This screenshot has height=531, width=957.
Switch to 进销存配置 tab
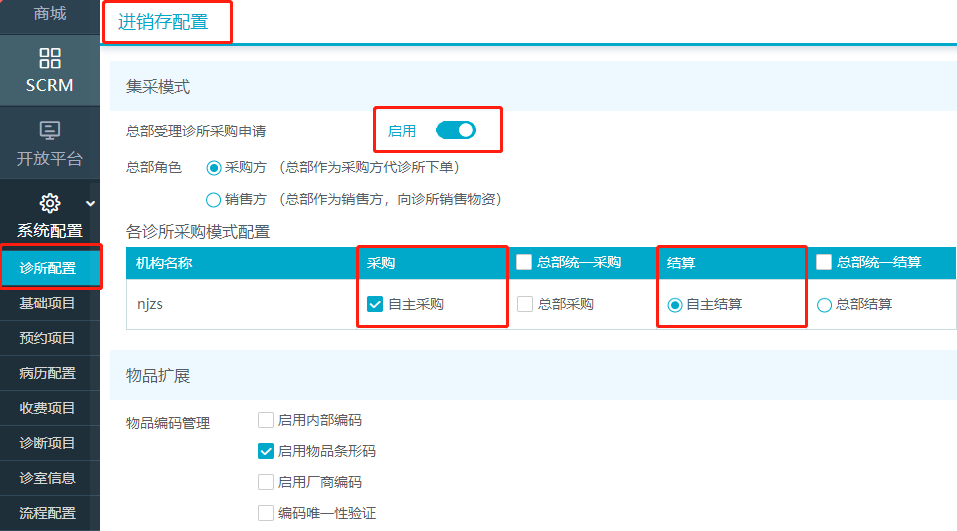point(163,23)
